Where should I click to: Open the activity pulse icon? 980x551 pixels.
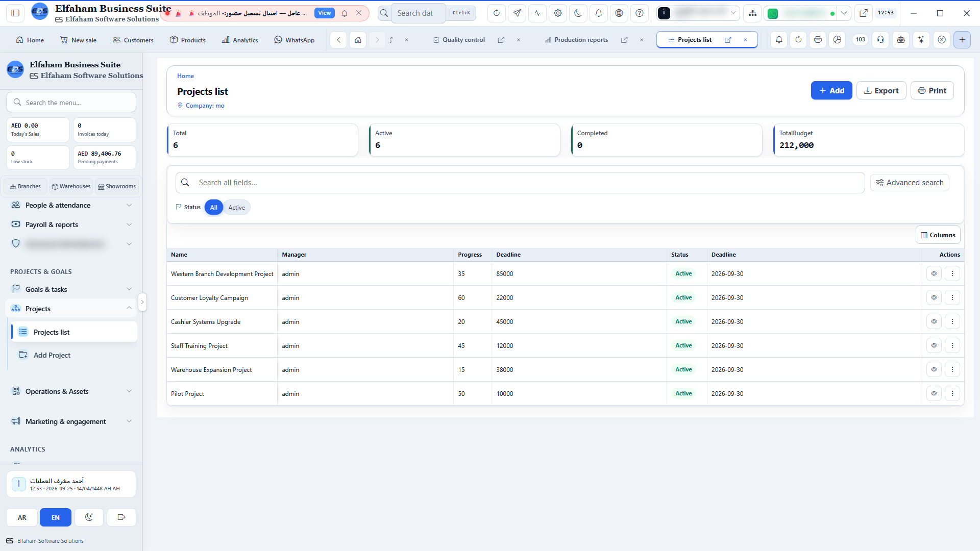[537, 13]
